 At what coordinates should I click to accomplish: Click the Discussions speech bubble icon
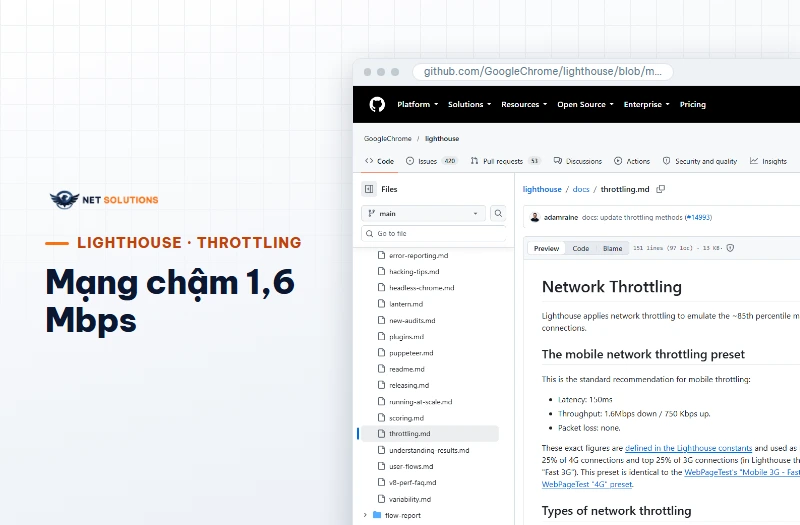(x=558, y=161)
